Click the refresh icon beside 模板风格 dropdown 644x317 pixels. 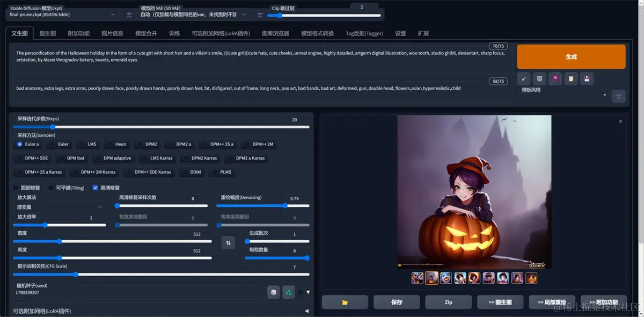click(619, 96)
